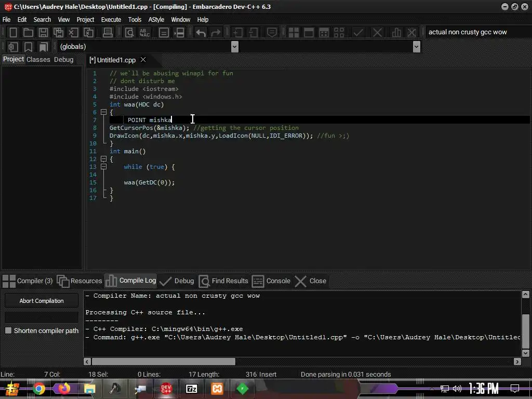This screenshot has height=399, width=532.
Task: Click the Open file folder icon
Action: 28,33
